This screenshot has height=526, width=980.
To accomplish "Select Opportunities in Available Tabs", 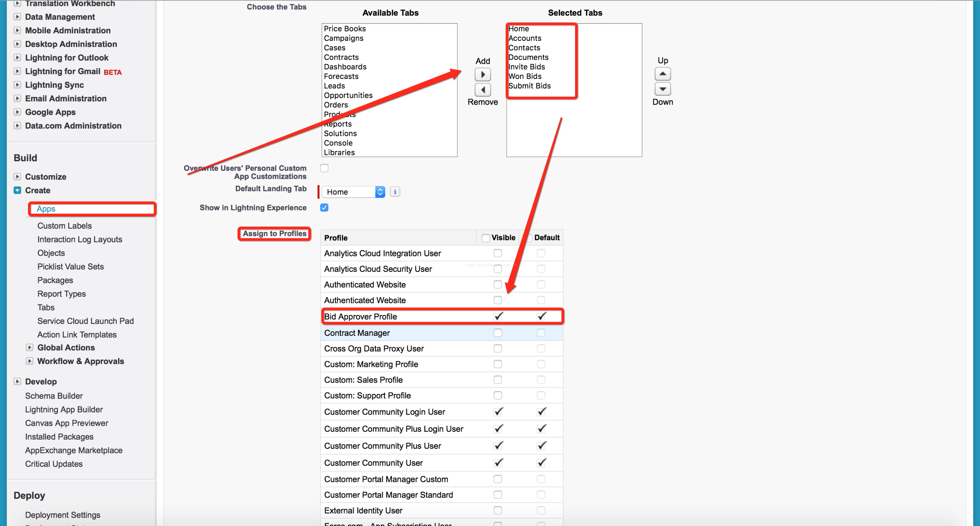I will 348,95.
